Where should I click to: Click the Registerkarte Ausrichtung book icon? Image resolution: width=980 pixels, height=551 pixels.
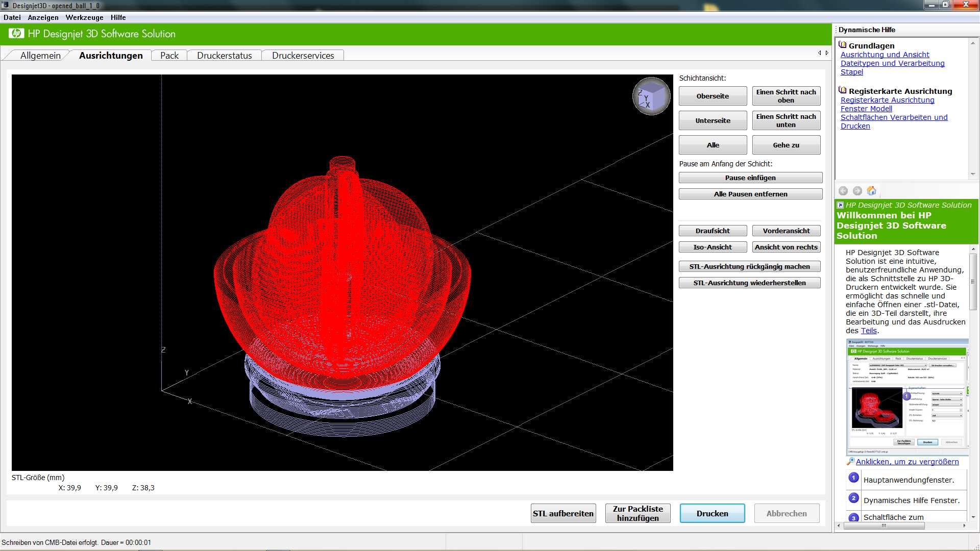843,90
